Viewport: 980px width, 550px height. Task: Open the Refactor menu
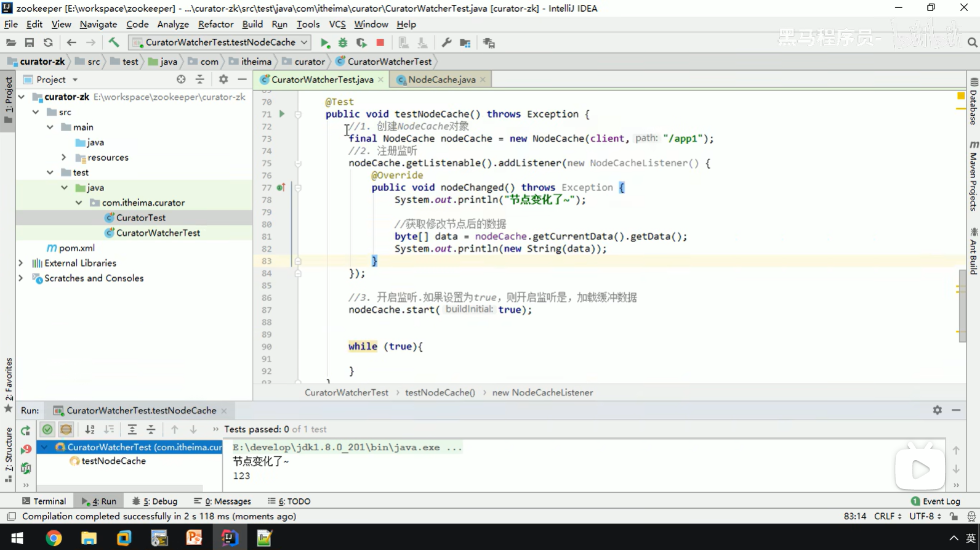[x=215, y=24]
